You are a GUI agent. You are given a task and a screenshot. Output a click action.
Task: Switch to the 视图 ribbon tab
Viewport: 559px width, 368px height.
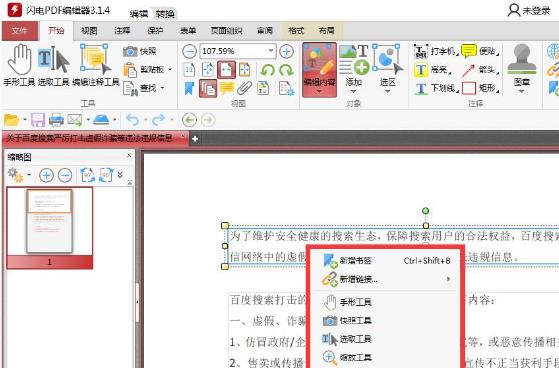coord(89,31)
